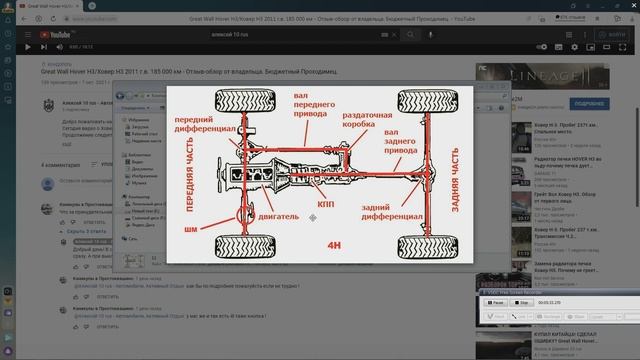Go to the YouTube home logo
The width and height of the screenshot is (640, 360).
56,35
